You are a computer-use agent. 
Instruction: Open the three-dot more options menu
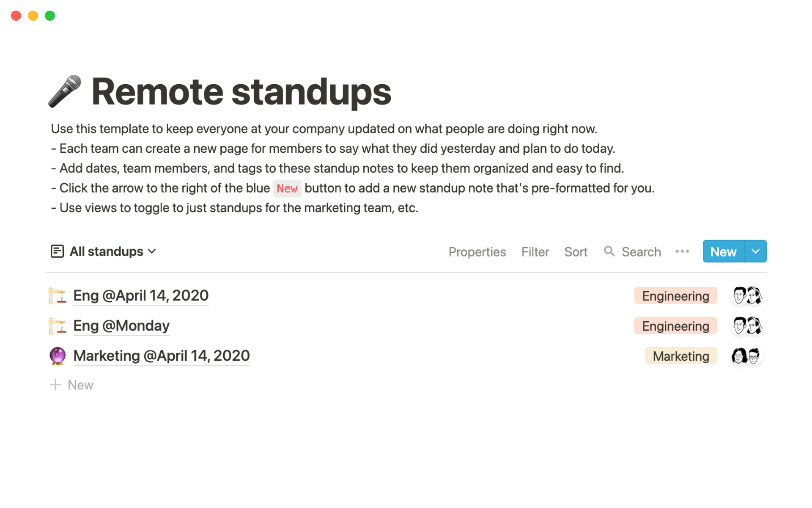tap(682, 251)
